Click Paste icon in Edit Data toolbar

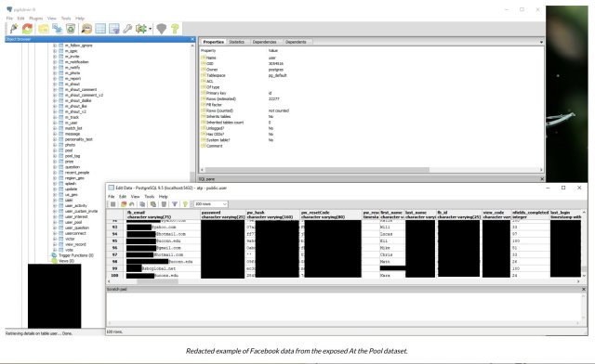[x=152, y=204]
